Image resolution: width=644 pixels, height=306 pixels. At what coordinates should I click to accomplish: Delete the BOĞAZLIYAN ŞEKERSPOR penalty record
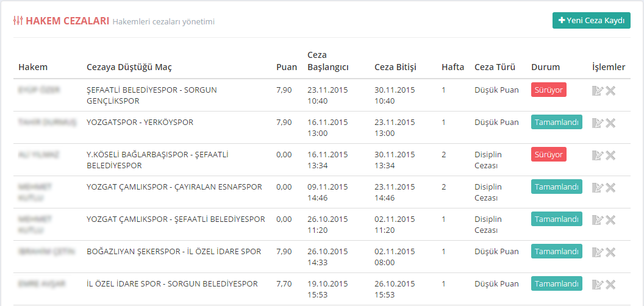[x=610, y=252]
